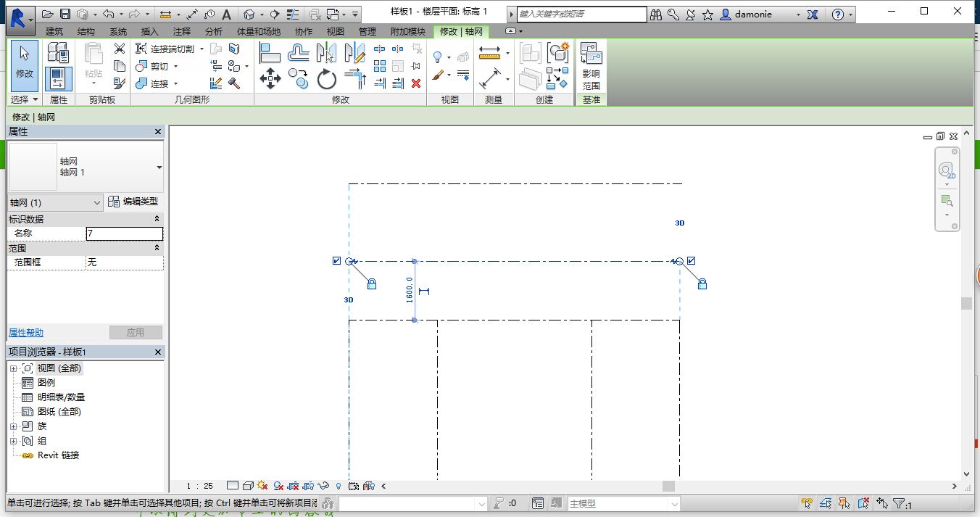980x517 pixels.
Task: Choose the Mirror - Draw Axis tool
Action: click(x=355, y=52)
